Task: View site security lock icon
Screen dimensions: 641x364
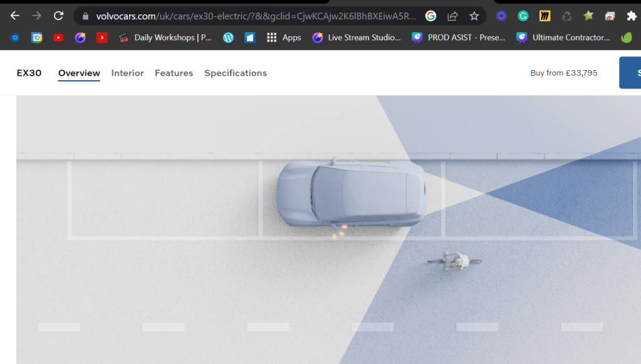Action: pos(85,16)
